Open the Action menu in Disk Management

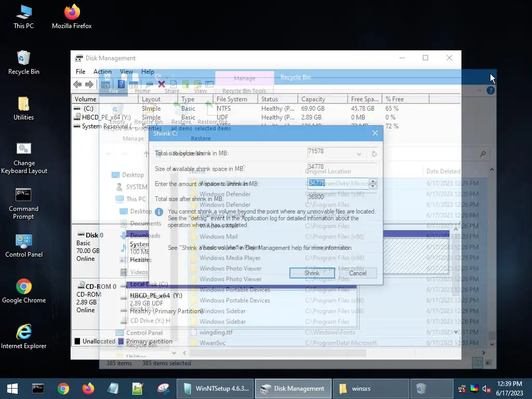point(102,72)
